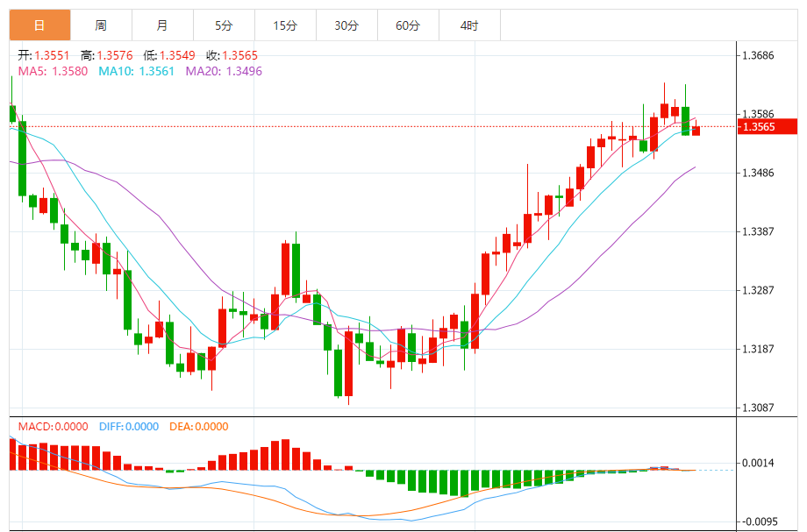Viewport: 807px width, 532px height.
Task: Click the 低: 1.3549 low price value
Action: pyautogui.click(x=169, y=55)
